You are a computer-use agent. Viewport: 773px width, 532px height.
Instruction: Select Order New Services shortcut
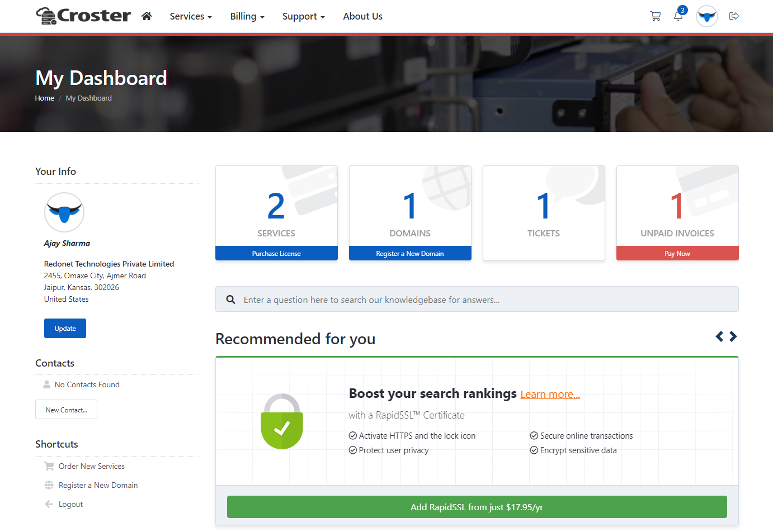pos(91,466)
